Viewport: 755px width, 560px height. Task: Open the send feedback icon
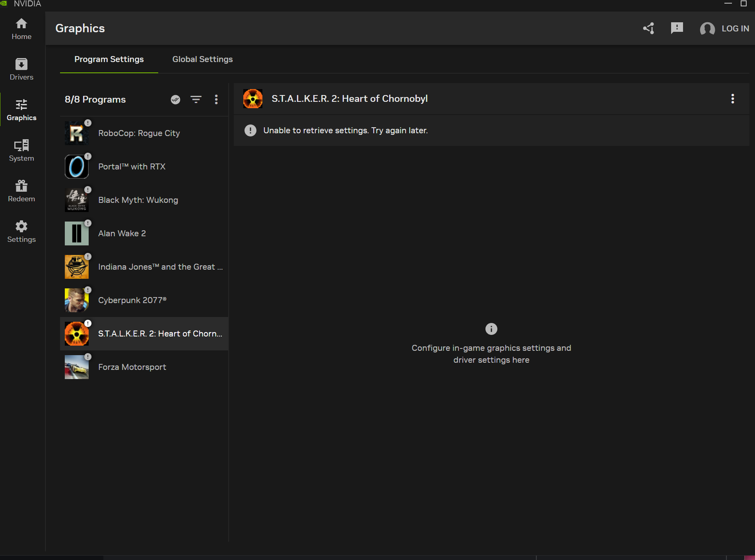click(677, 28)
